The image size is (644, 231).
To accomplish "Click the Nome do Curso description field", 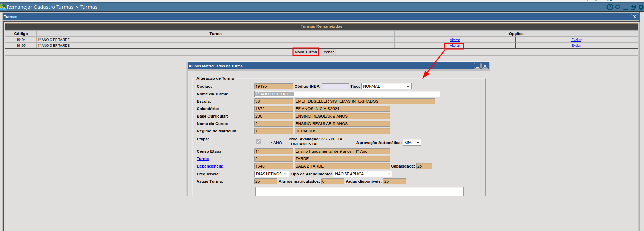I will click(x=342, y=124).
